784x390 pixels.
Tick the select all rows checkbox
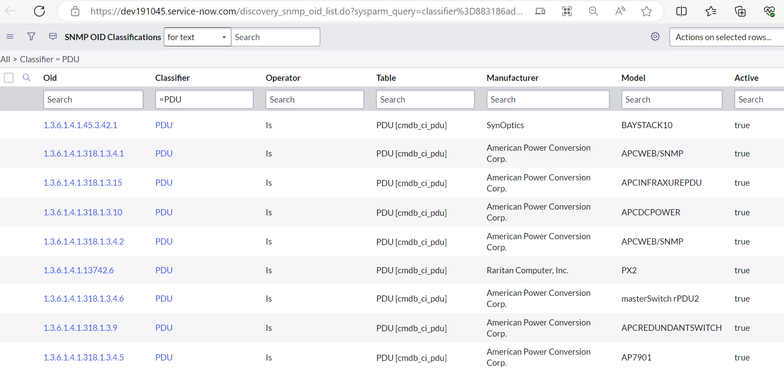(8, 78)
